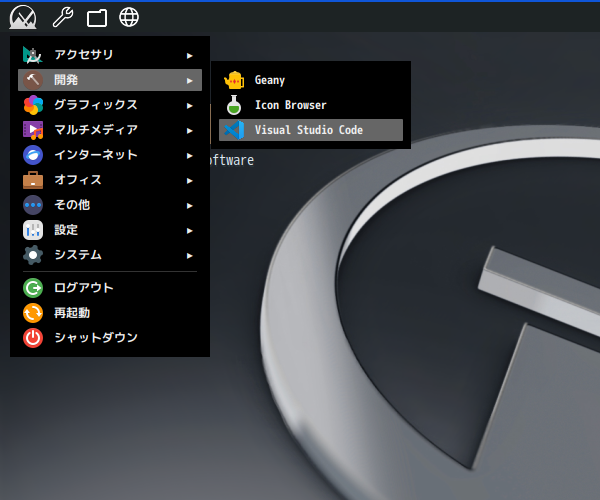600x500 pixels.
Task: Click the Visual Studio Code icon
Action: (x=234, y=130)
